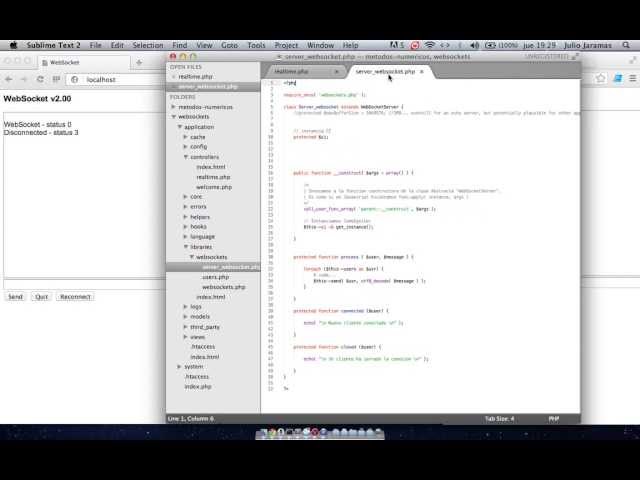Click the volume icon in the menu bar
Screen dimensions: 640x480
coord(474,45)
